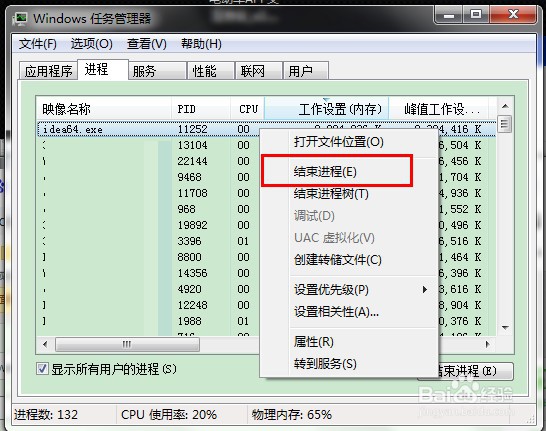Click the Task Manager title bar icon
Screen dimensions: 546x431
(x=20, y=19)
